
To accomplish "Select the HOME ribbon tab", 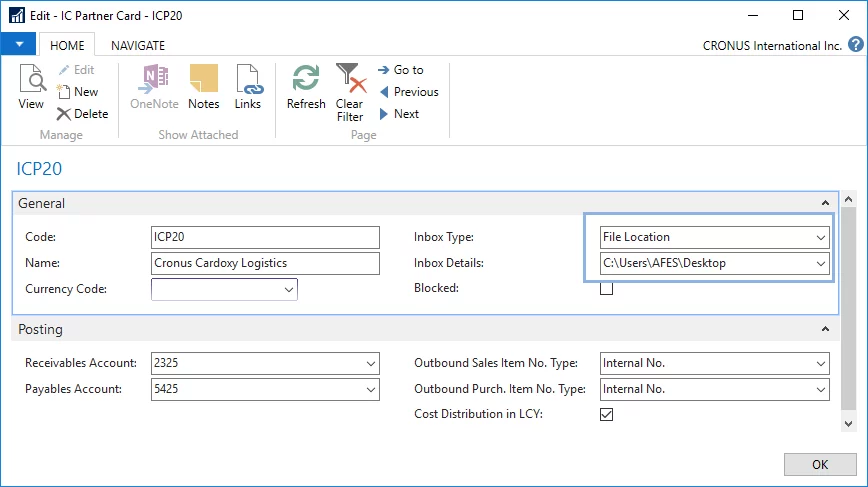I will click(67, 45).
